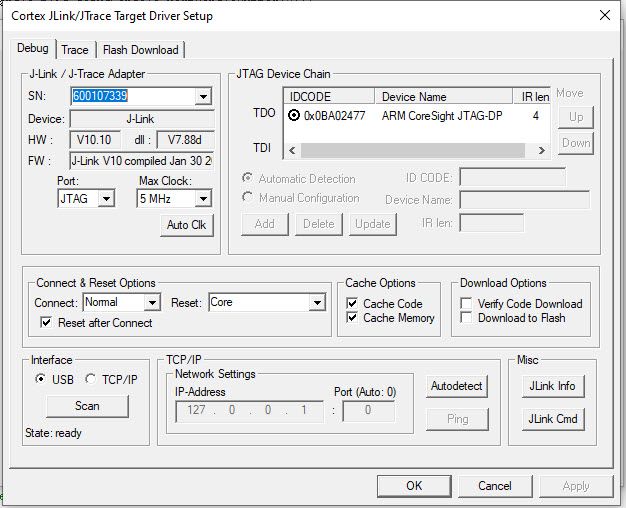Open the Port JTAG dropdown

click(106, 198)
